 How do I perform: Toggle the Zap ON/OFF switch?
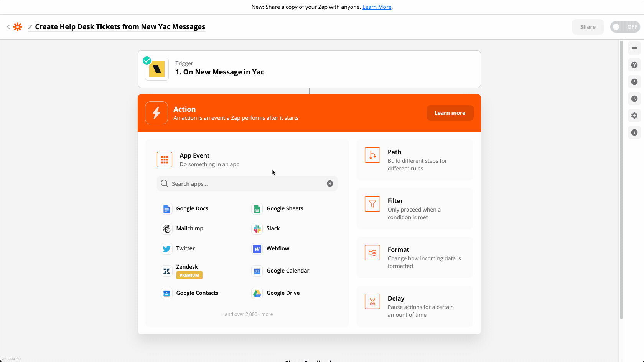point(625,27)
